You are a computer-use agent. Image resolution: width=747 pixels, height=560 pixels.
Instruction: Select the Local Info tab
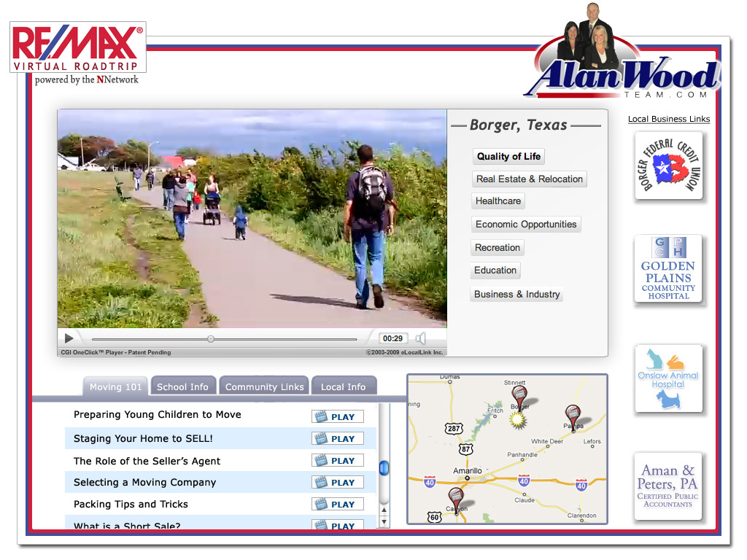pyautogui.click(x=343, y=386)
